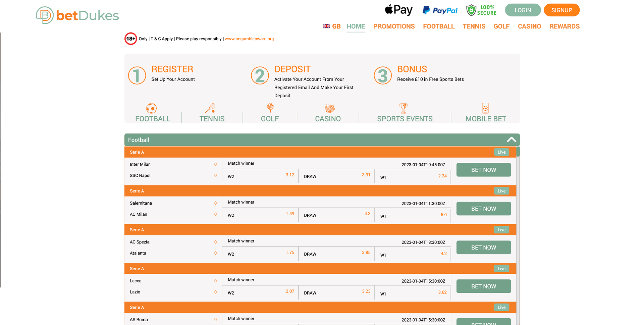This screenshot has height=325, width=644.
Task: Collapse the Football section chevron
Action: click(511, 140)
